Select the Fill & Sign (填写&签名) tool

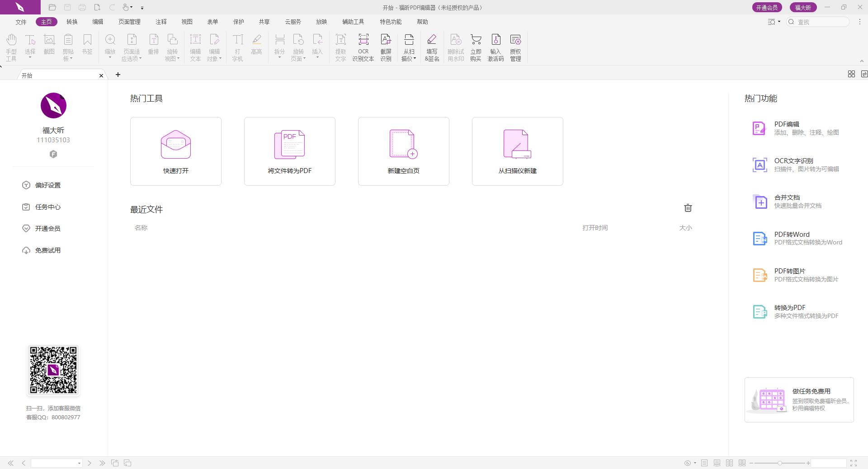click(432, 47)
